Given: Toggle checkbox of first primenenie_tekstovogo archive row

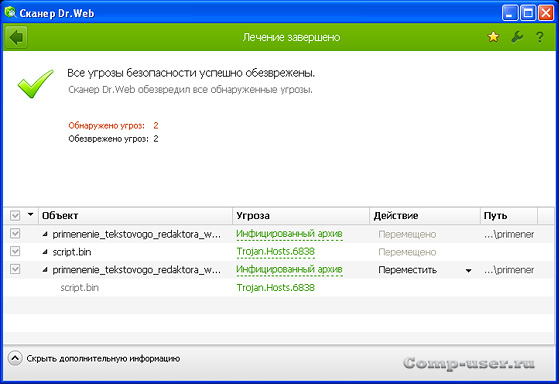Looking at the screenshot, I should (15, 234).
